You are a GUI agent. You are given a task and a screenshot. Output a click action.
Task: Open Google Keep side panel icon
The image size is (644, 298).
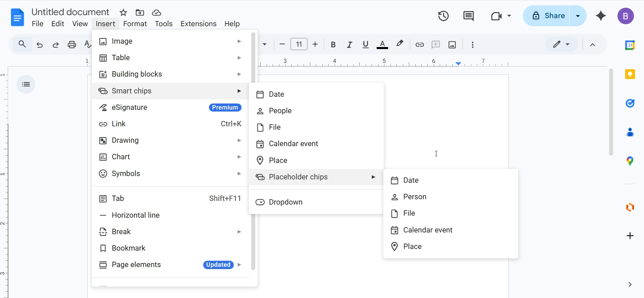(x=630, y=74)
